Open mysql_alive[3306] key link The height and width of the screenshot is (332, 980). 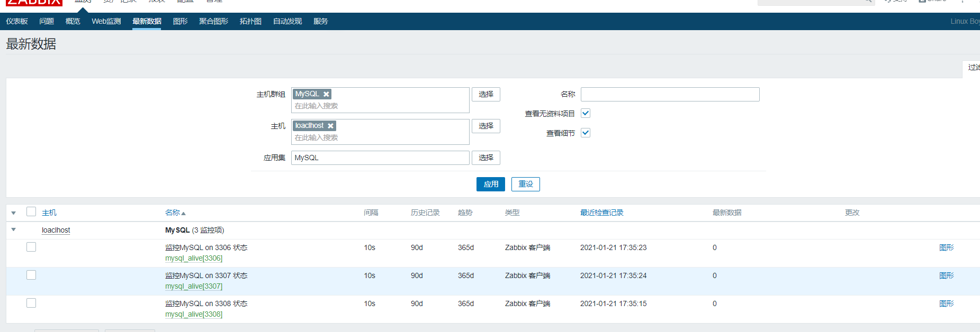[194, 258]
